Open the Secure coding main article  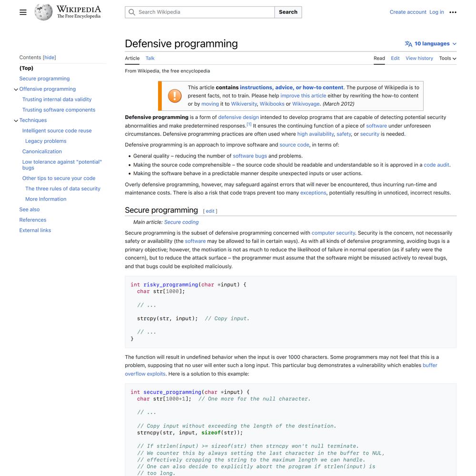tap(181, 222)
